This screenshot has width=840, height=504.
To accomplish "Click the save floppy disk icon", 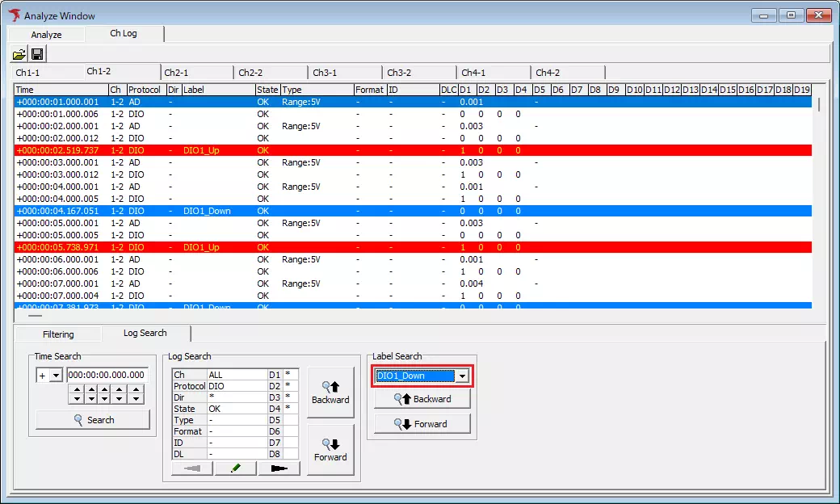I will pos(36,54).
